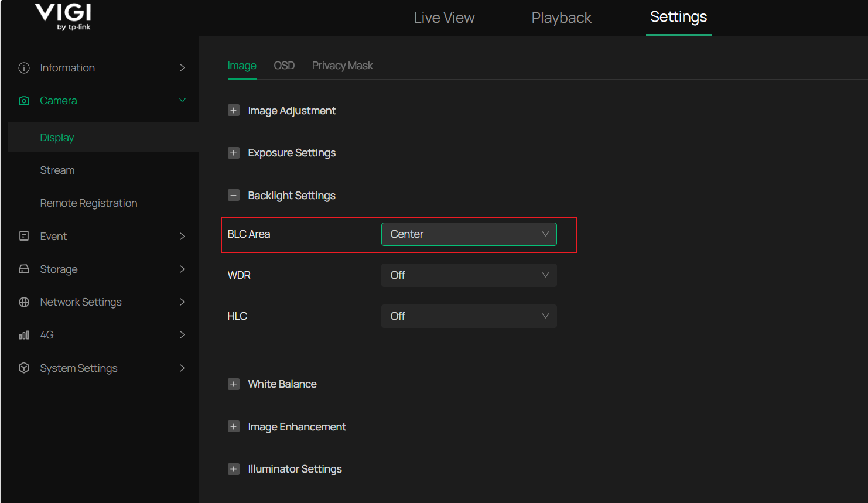Image resolution: width=868 pixels, height=503 pixels.
Task: Switch to Playback tab
Action: (562, 18)
